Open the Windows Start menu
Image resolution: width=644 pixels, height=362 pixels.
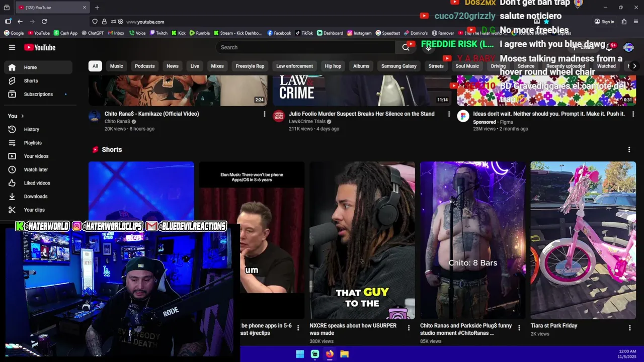click(x=300, y=354)
